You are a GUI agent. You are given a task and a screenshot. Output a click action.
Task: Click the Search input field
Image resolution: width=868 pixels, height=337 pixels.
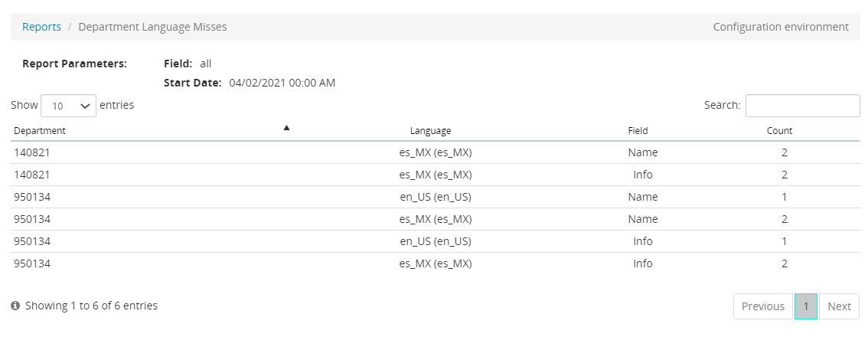tap(802, 106)
